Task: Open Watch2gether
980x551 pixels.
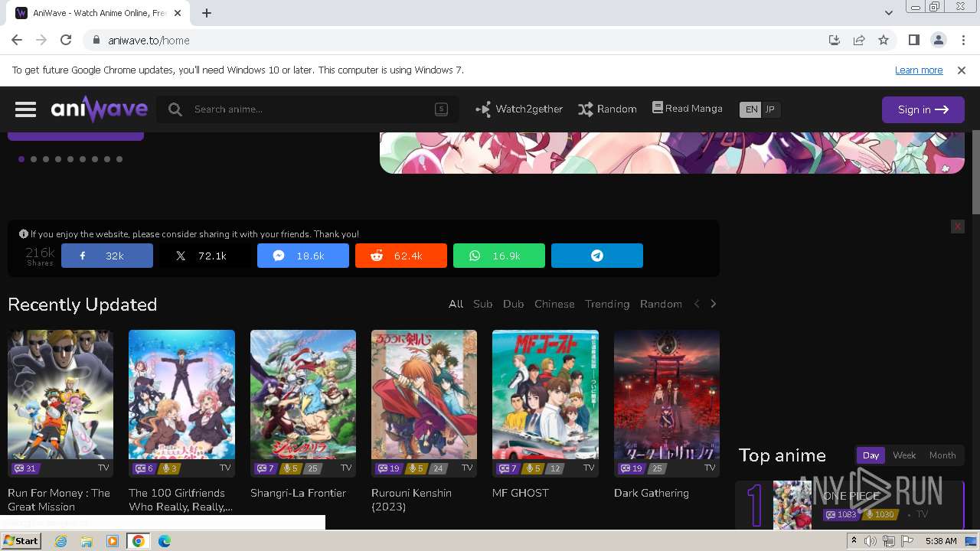Action: point(519,109)
